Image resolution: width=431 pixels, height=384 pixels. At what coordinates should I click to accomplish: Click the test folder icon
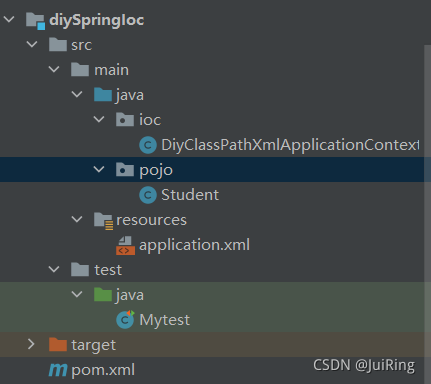pos(80,270)
